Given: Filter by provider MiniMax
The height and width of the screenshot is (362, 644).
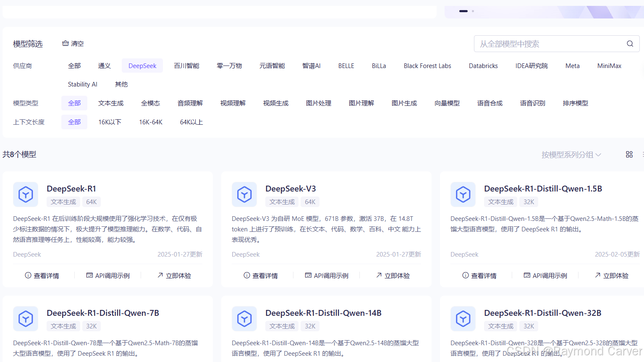Looking at the screenshot, I should coord(609,66).
